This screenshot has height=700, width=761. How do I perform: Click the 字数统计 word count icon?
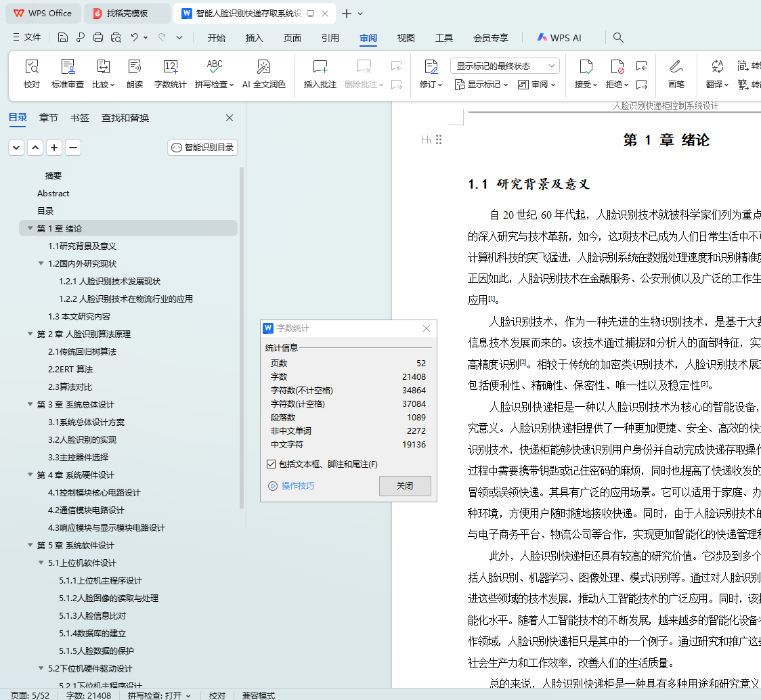pos(170,67)
